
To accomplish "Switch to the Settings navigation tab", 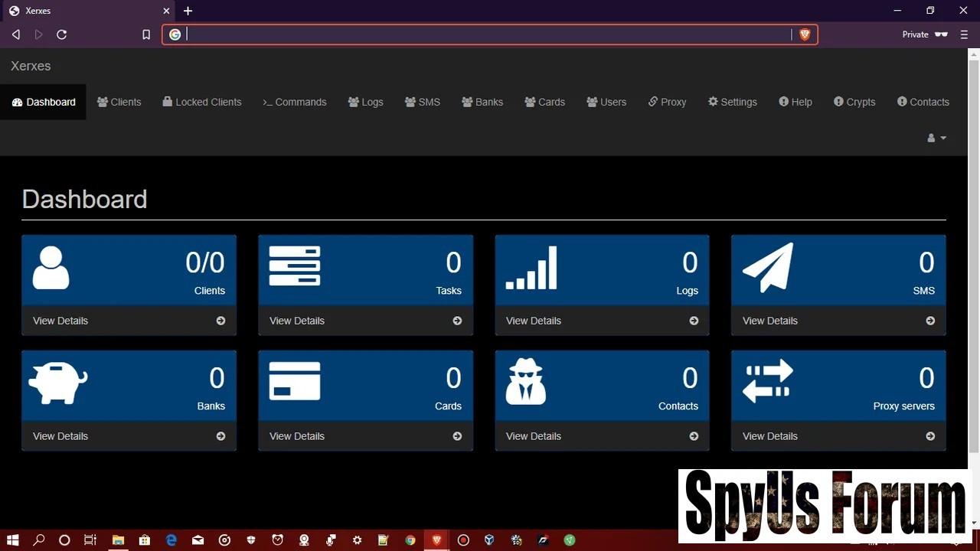I will coord(733,102).
